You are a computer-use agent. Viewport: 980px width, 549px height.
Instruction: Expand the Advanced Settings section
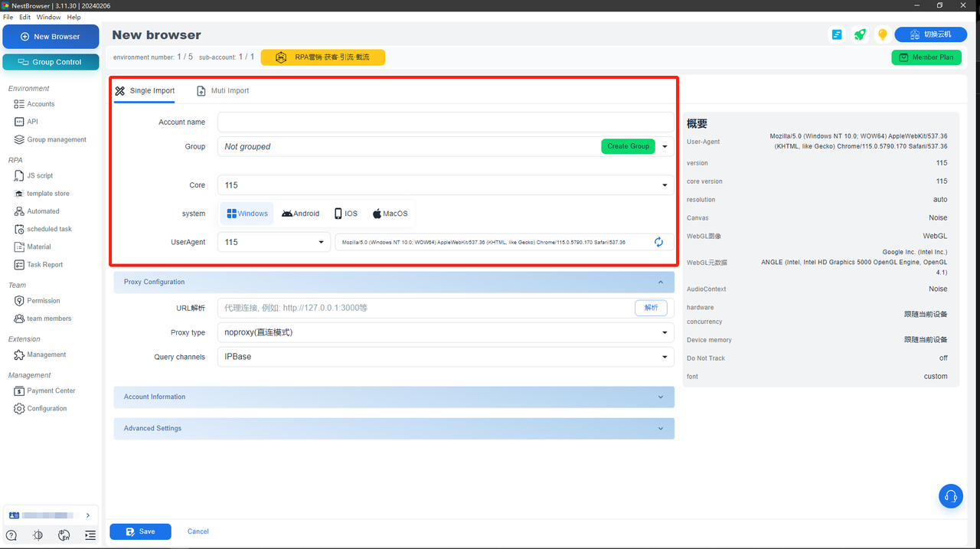[x=394, y=429]
